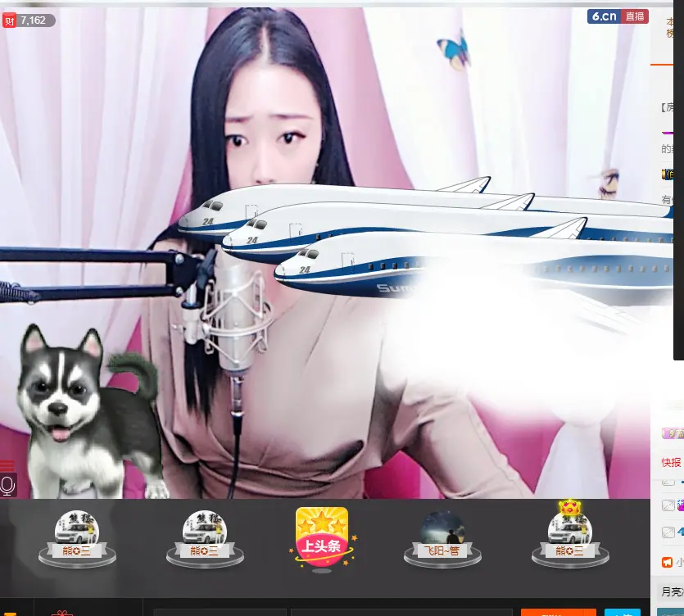Click the orange button in bottom bar
The image size is (684, 616).
tap(559, 612)
